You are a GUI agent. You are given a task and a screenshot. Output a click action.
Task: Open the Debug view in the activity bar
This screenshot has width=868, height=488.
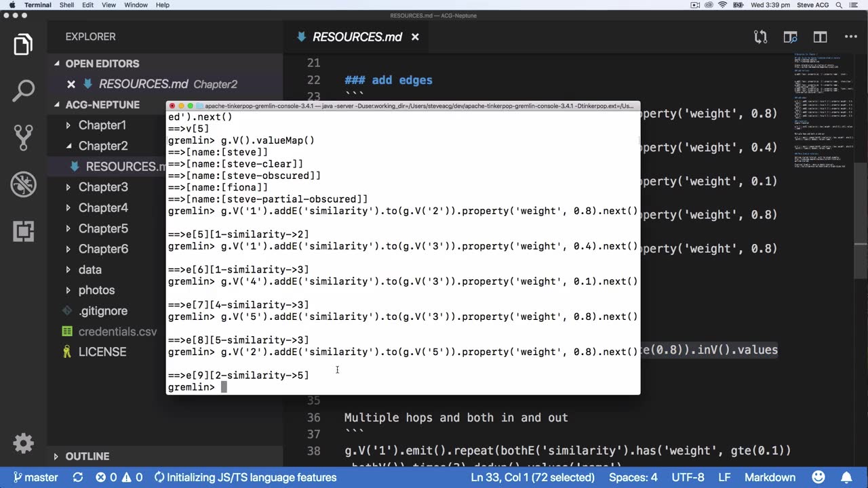click(23, 184)
